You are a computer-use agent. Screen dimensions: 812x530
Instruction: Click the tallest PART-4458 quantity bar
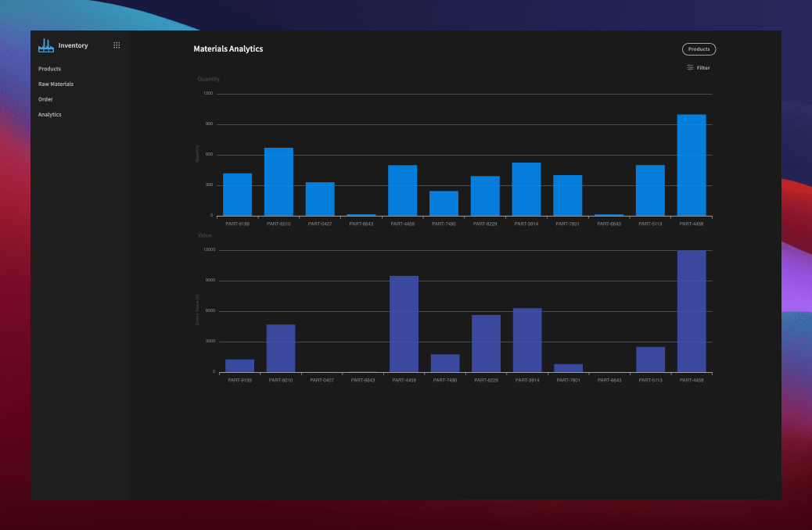tap(692, 164)
